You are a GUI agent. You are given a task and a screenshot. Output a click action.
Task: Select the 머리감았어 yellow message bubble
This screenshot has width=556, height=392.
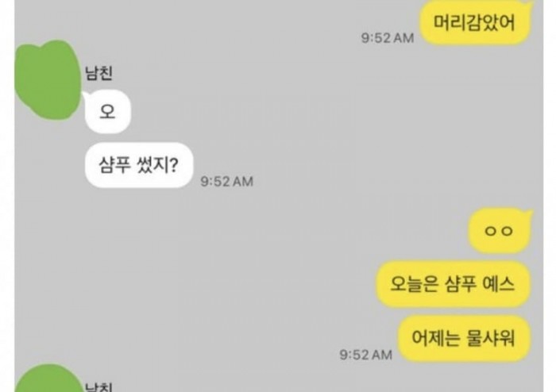pyautogui.click(x=475, y=23)
